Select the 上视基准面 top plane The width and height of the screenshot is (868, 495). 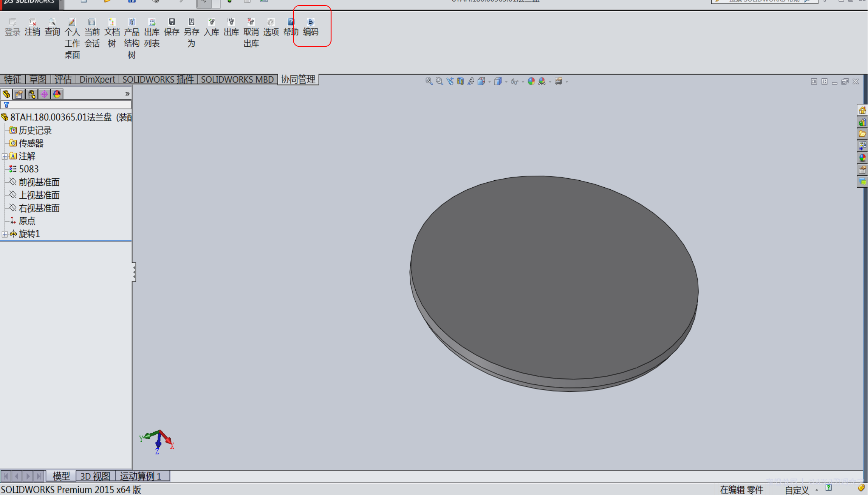click(35, 195)
